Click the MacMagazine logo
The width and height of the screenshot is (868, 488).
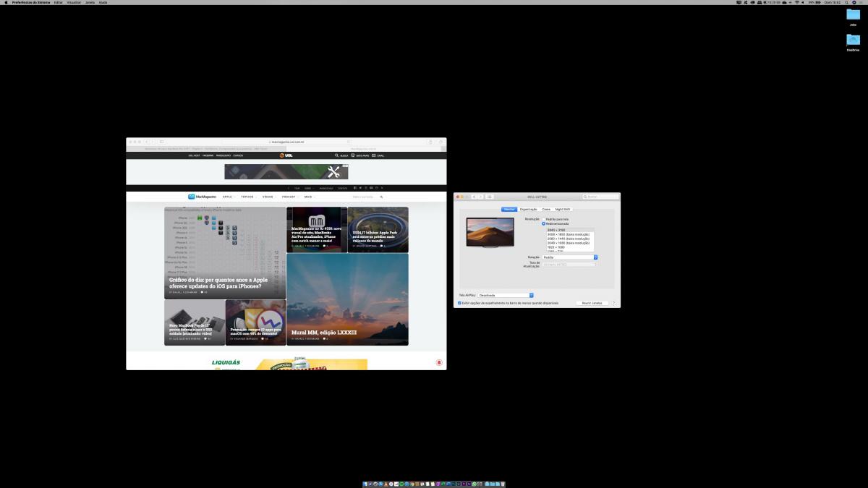pos(202,197)
